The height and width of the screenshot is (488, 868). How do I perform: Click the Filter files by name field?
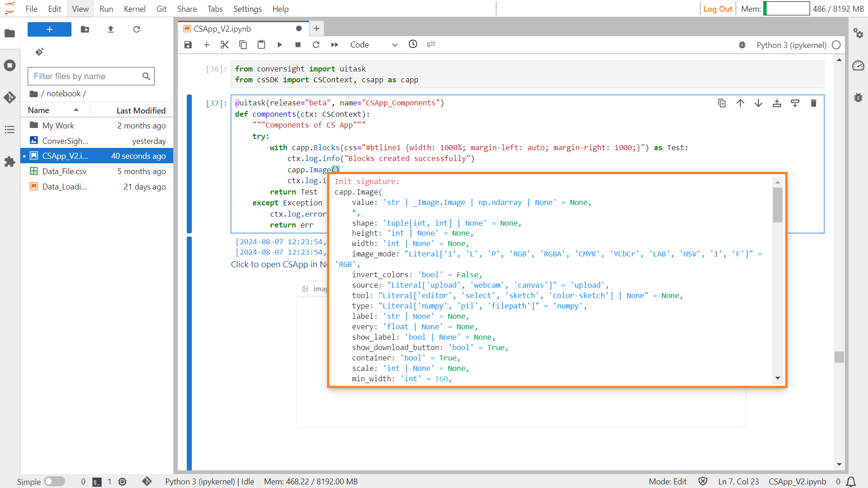(91, 76)
